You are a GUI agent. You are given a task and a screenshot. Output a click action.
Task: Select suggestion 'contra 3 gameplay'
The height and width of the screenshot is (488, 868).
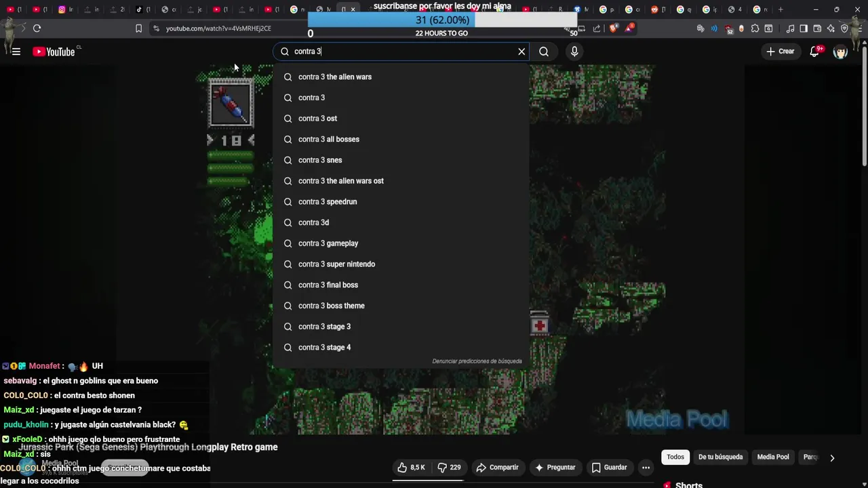point(401,243)
